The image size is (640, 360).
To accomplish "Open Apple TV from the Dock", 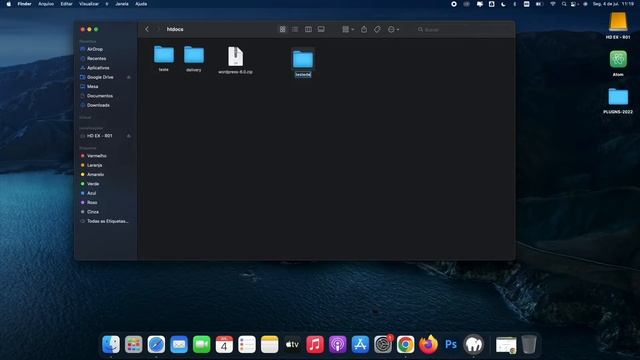I will point(292,344).
